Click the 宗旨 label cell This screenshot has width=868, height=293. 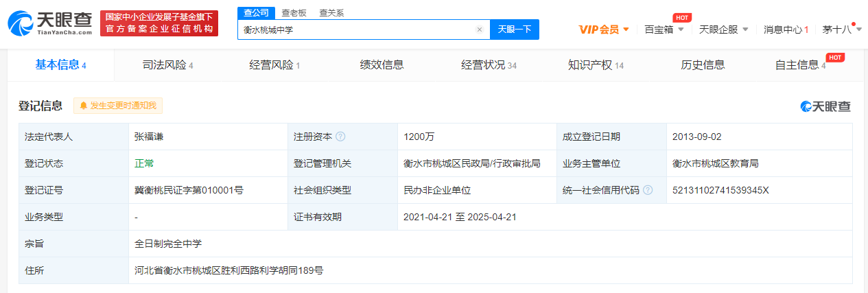pyautogui.click(x=73, y=244)
